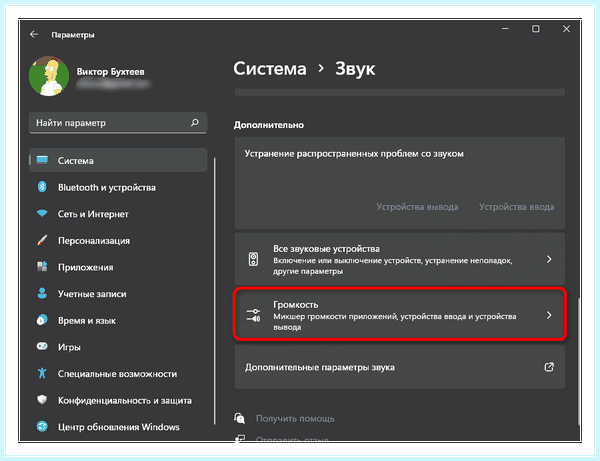Viewport: 600px width, 461px height.
Task: Click the Приложения apps icon
Action: pyautogui.click(x=42, y=266)
